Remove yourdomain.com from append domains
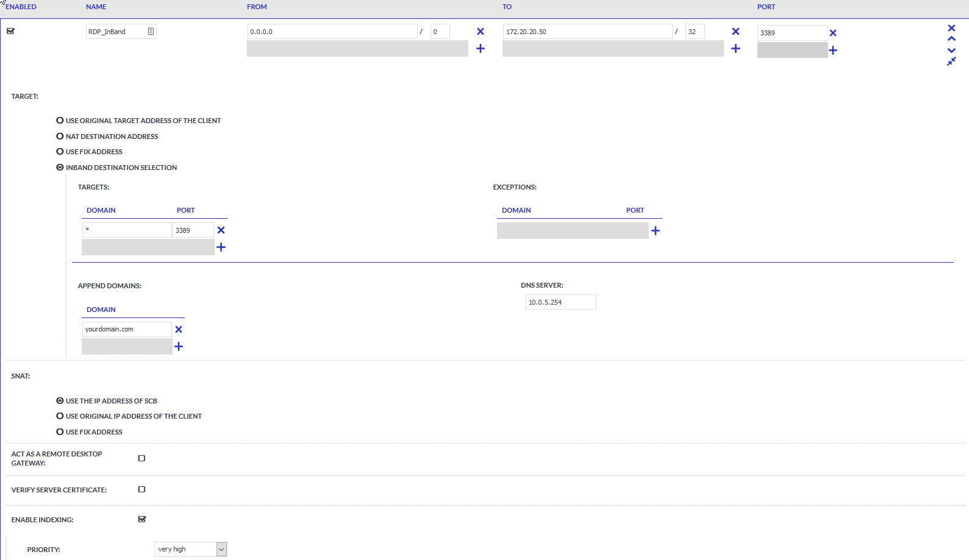Screen dimensions: 969x560 click(x=179, y=330)
